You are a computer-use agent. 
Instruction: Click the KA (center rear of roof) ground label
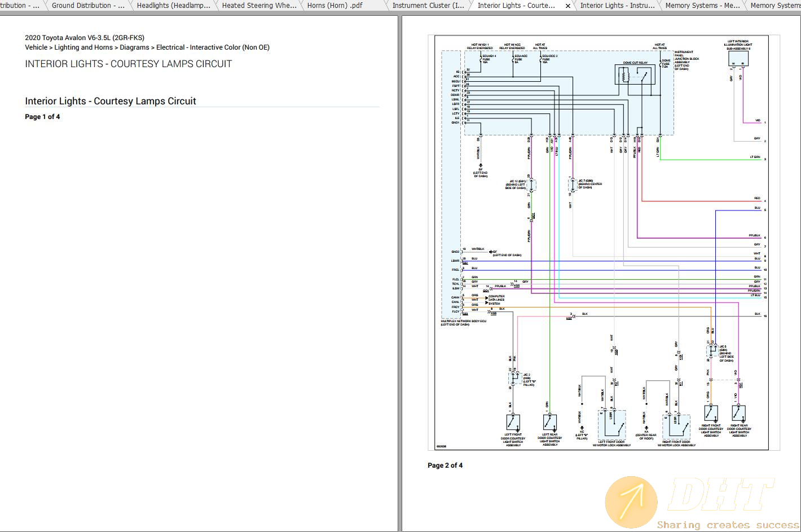(x=646, y=434)
